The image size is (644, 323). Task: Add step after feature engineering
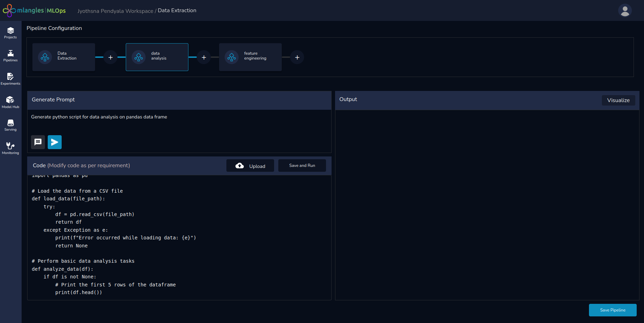point(297,57)
